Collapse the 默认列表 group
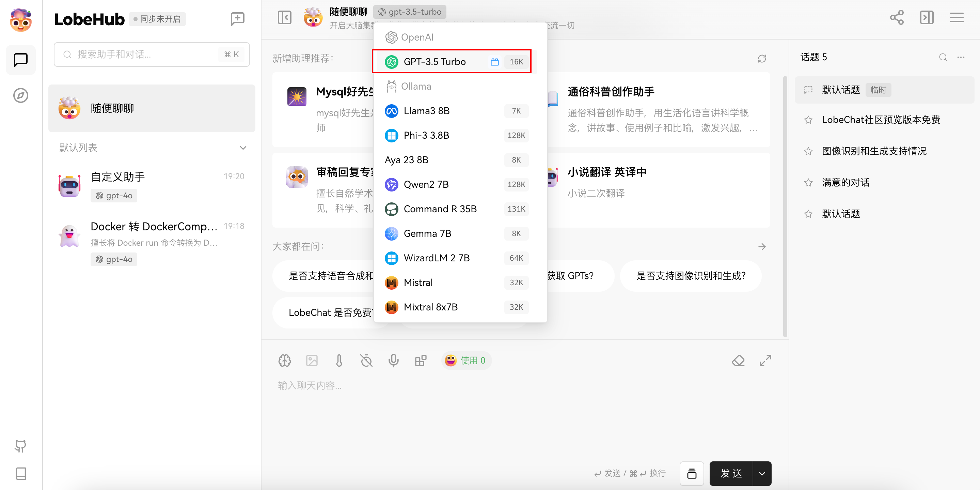 [243, 148]
